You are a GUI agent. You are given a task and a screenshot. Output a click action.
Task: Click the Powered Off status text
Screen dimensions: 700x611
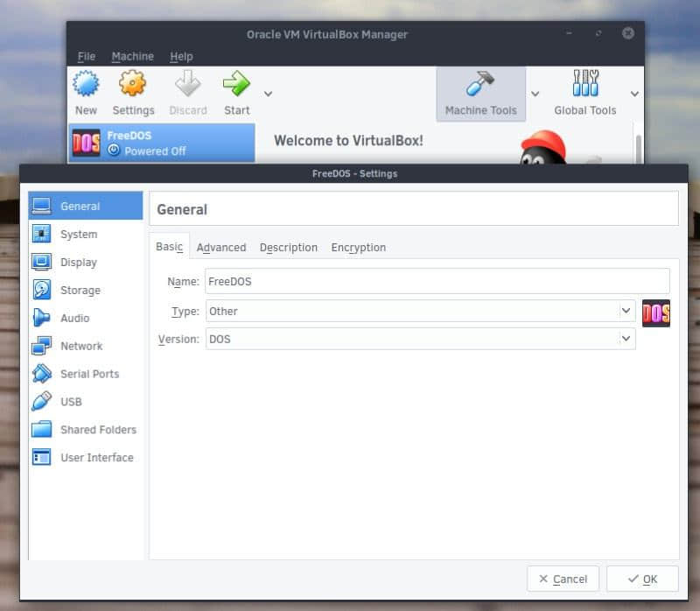[x=155, y=151]
